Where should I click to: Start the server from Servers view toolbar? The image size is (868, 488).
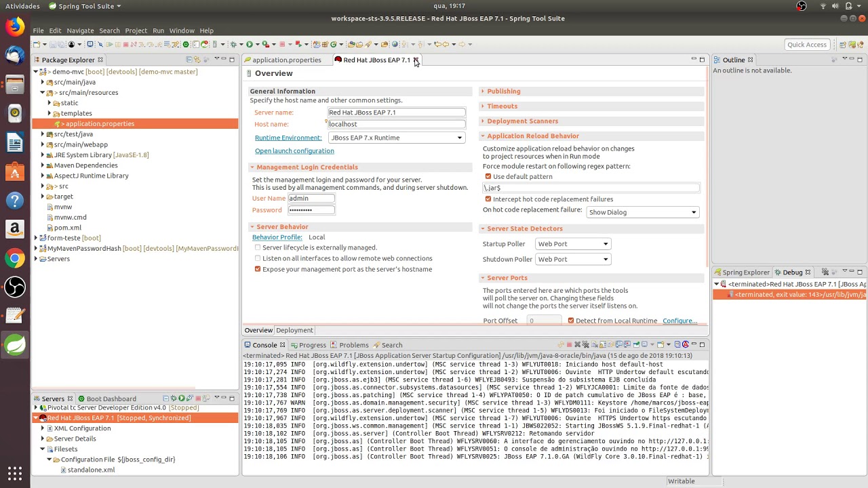181,399
